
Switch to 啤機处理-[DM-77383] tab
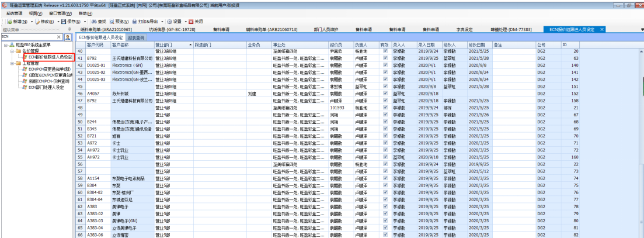[511, 30]
